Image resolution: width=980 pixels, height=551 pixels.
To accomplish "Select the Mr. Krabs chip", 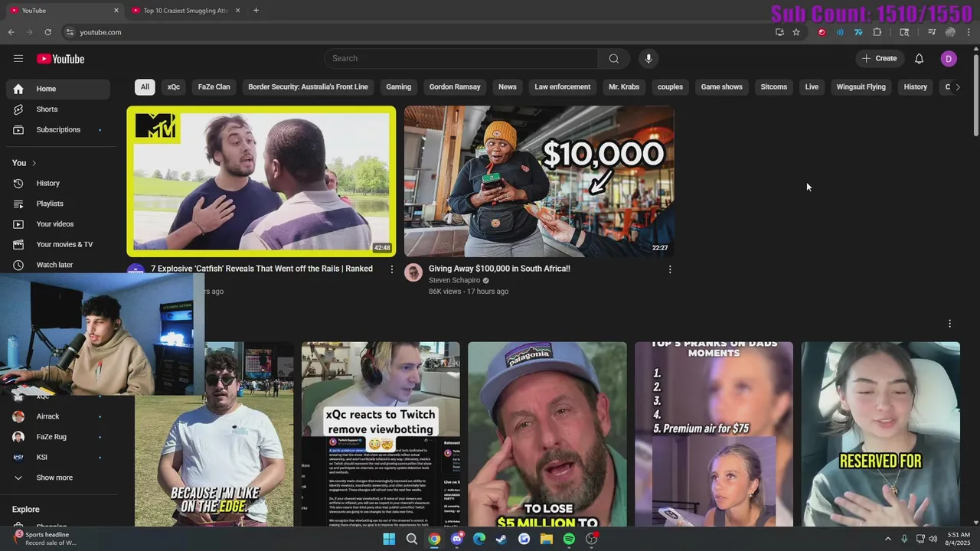I will point(624,87).
